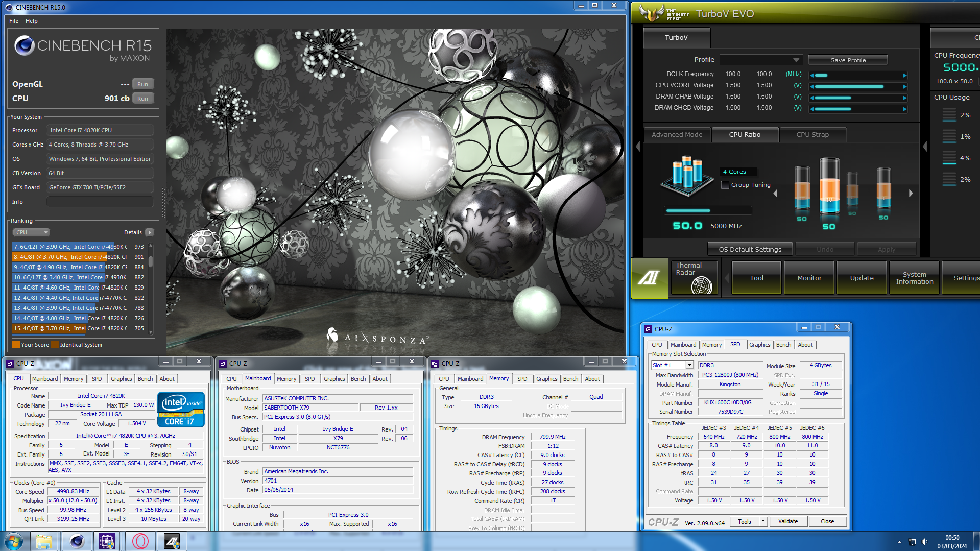Viewport: 980px width, 551px height.
Task: Select the TurboV main tab
Action: (x=676, y=37)
